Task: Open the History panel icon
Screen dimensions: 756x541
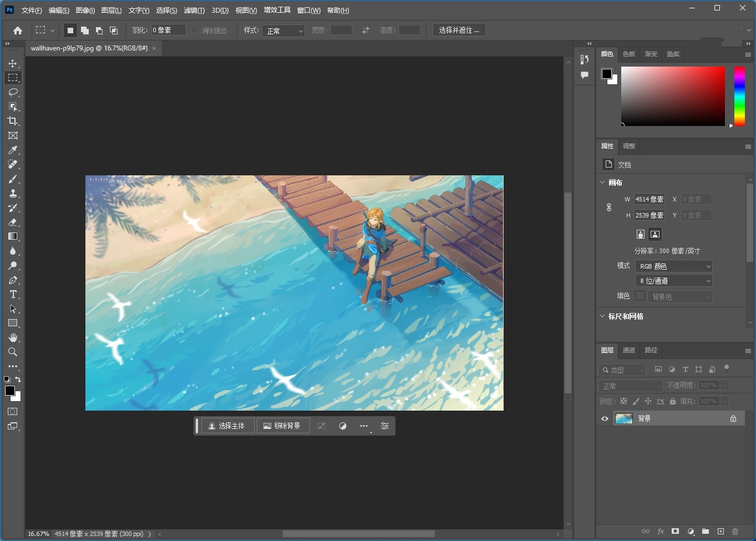Action: [585, 59]
